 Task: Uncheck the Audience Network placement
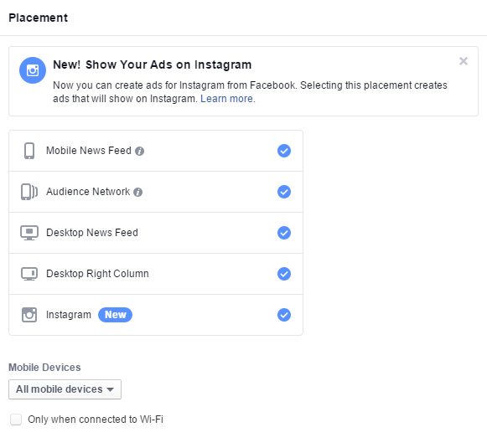[284, 192]
